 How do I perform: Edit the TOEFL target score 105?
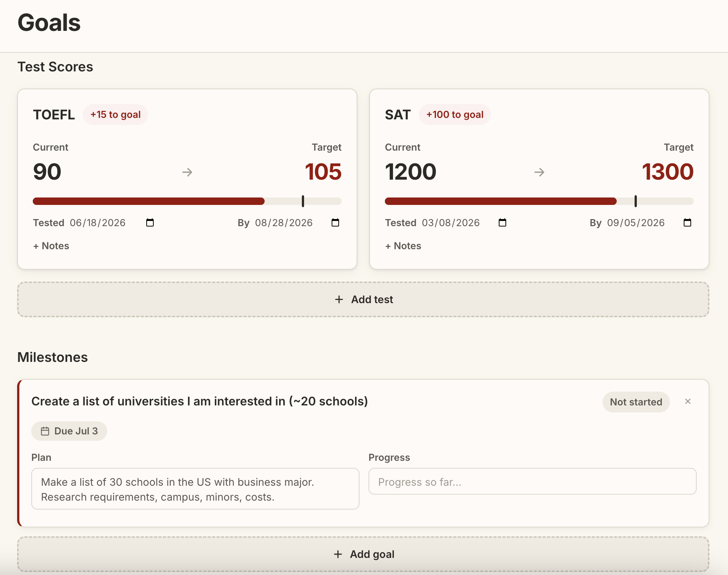pos(323,172)
